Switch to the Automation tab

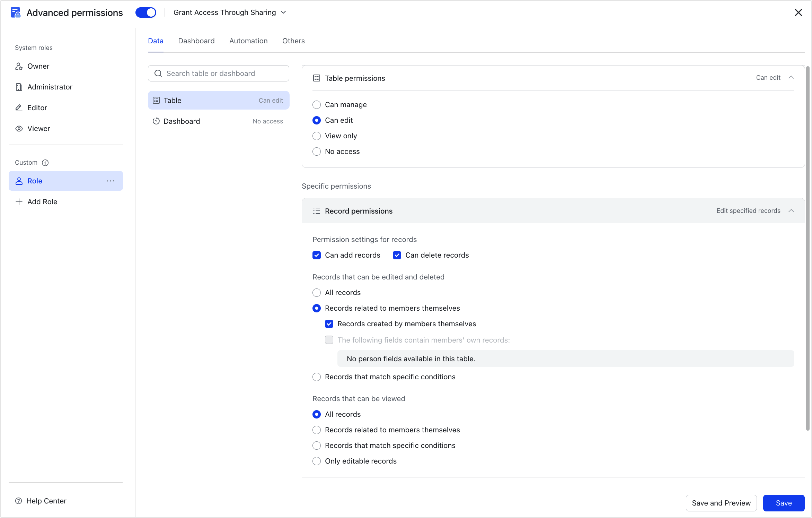(x=248, y=41)
